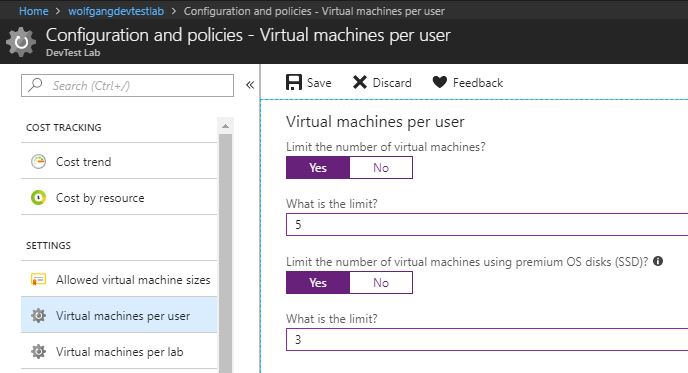This screenshot has width=688, height=373.
Task: Set Yes for premium OS disks limit
Action: (318, 283)
